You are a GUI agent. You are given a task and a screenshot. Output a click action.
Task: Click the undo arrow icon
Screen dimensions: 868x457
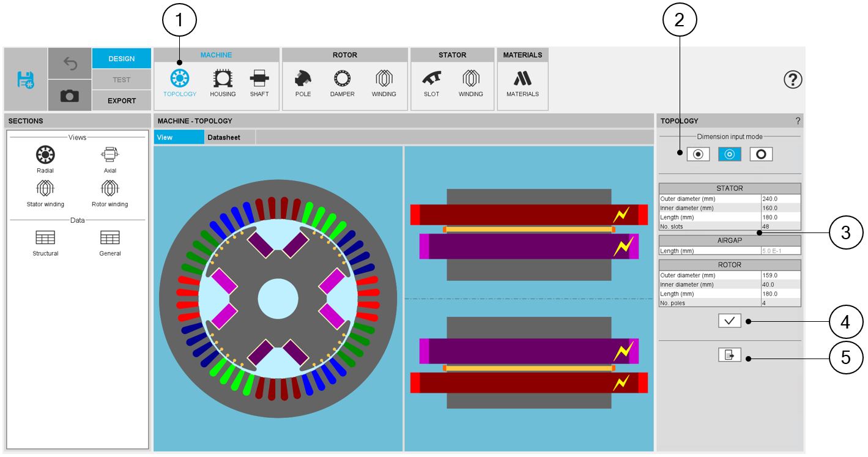tap(69, 63)
